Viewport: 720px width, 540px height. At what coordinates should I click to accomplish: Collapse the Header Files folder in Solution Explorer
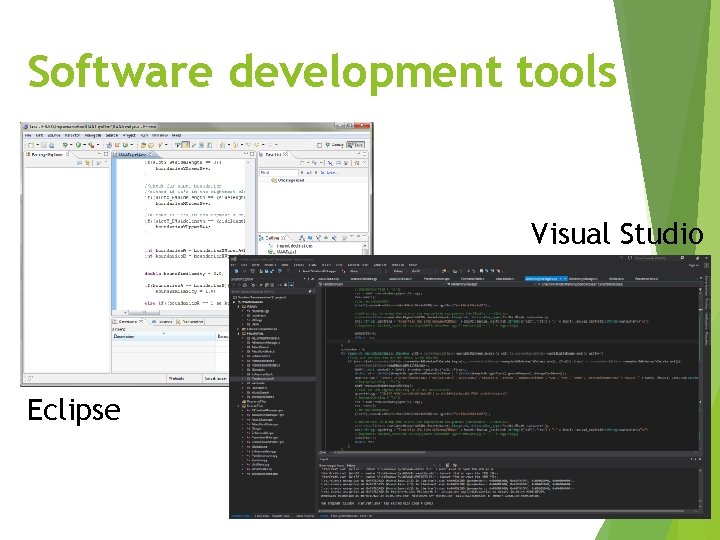pos(238,333)
